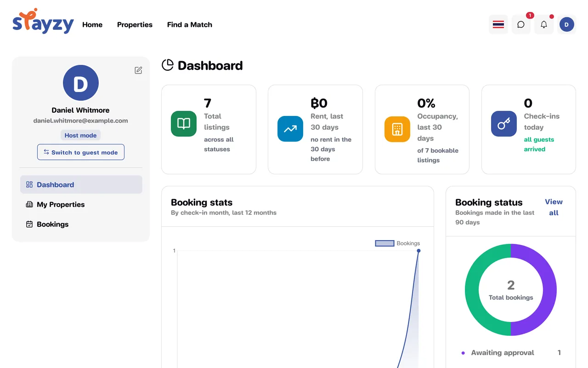Click the Host mode badge

point(81,135)
